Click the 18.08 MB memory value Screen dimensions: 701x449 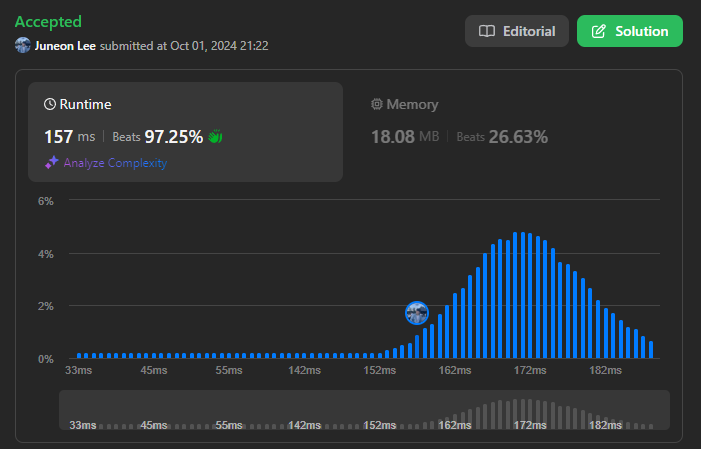(x=405, y=137)
